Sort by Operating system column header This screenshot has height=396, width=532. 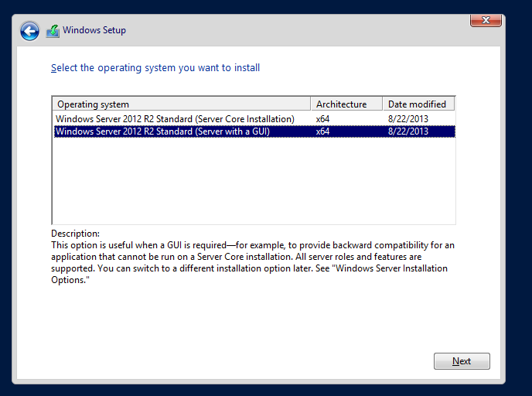point(182,104)
